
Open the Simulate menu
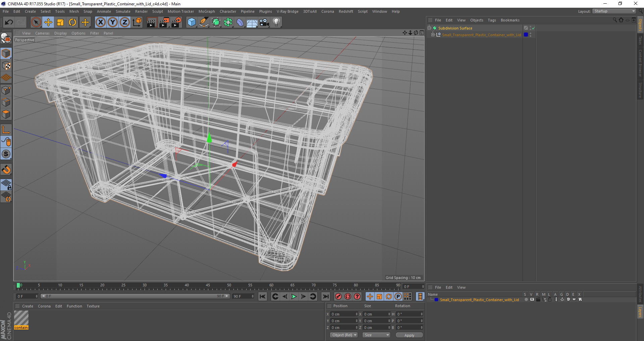(x=123, y=11)
